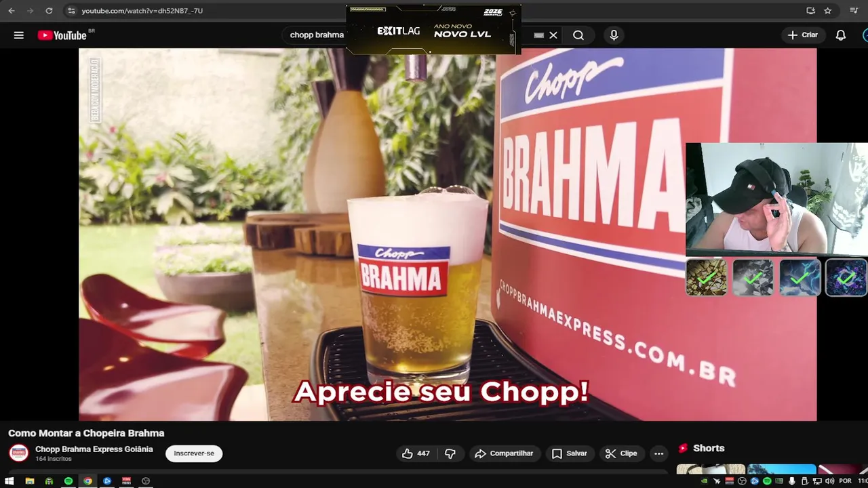Dislike the video
The height and width of the screenshot is (488, 868).
coord(450,453)
